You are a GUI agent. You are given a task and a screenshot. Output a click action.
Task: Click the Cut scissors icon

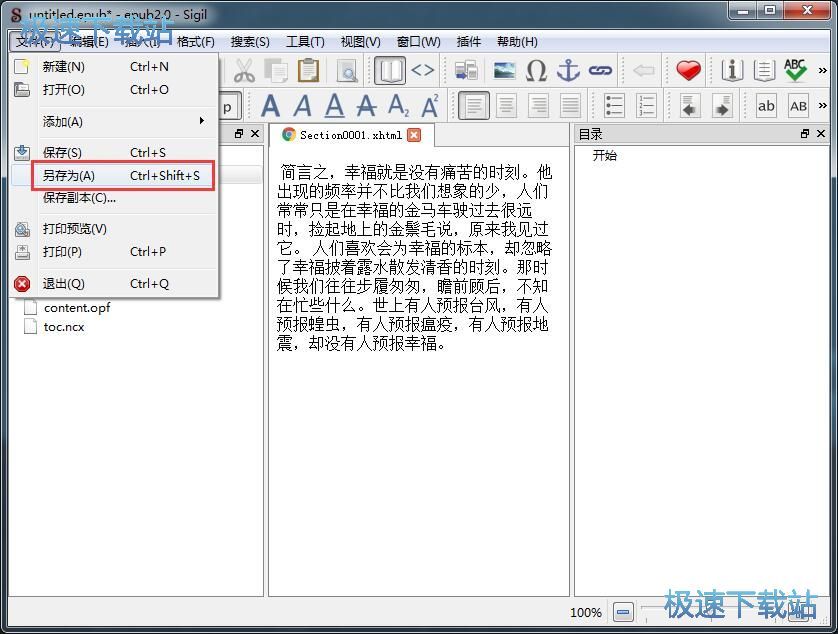click(x=244, y=71)
